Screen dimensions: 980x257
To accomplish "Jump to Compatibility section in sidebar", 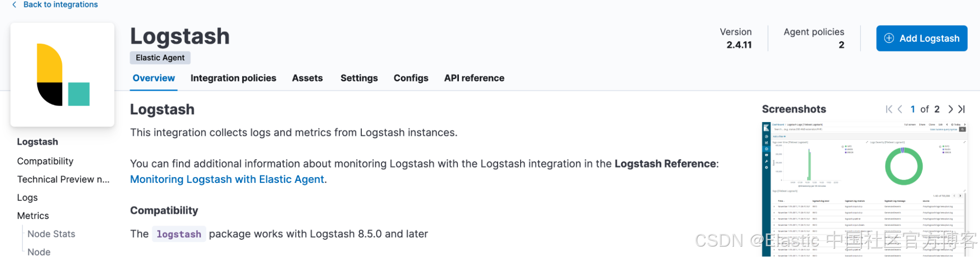I will 45,161.
